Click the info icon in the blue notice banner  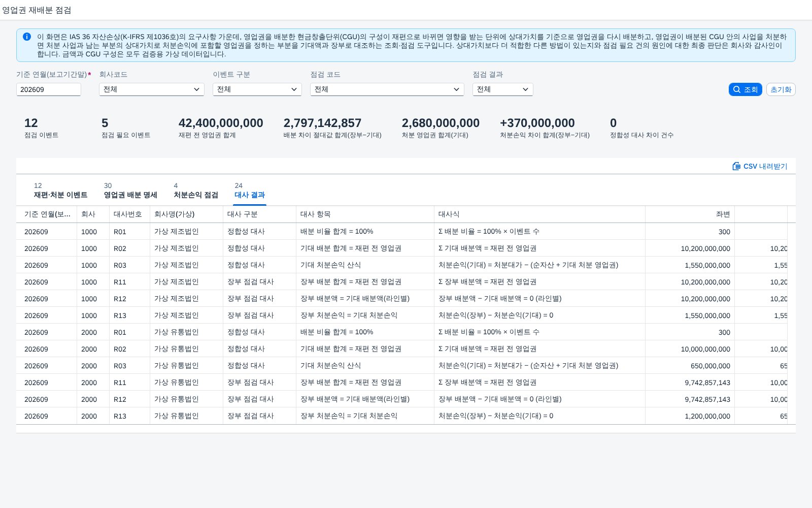pos(27,37)
